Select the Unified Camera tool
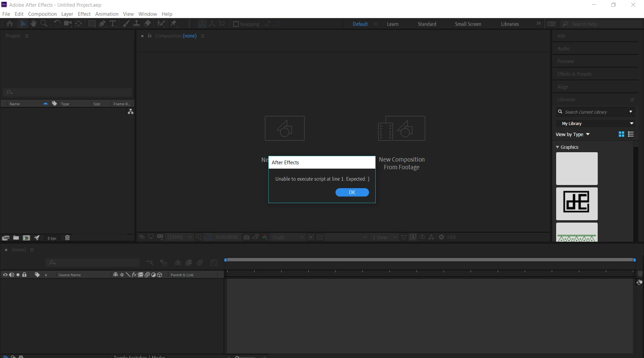This screenshot has width=644, height=358. [x=68, y=23]
